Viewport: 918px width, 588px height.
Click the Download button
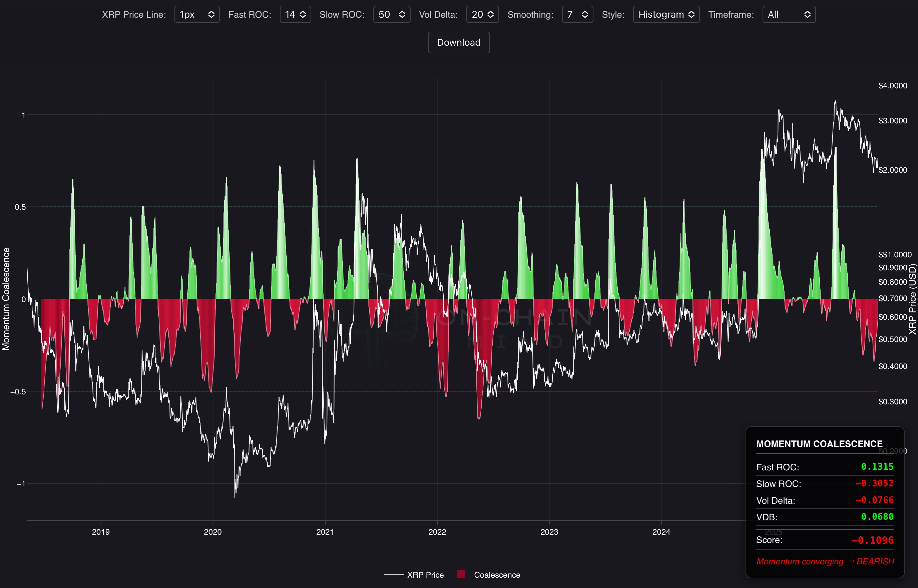pos(458,42)
